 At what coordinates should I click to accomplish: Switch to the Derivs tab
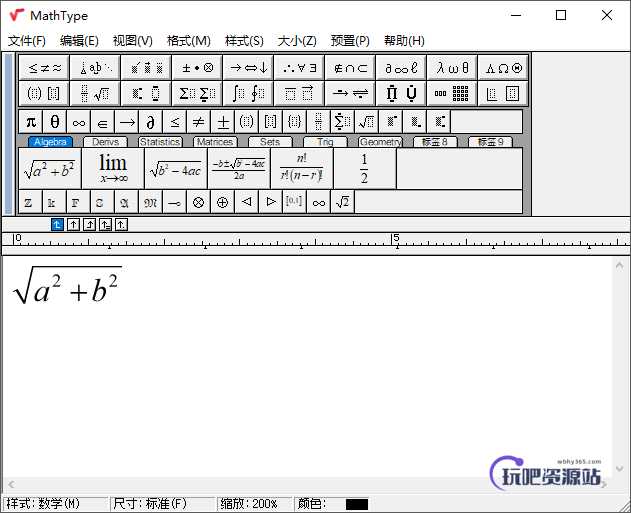105,142
